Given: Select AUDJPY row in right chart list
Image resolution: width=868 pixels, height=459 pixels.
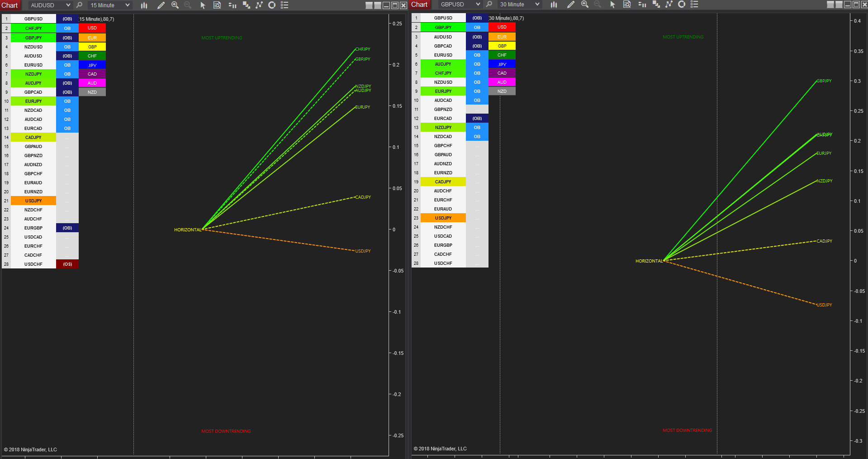Looking at the screenshot, I should (443, 64).
